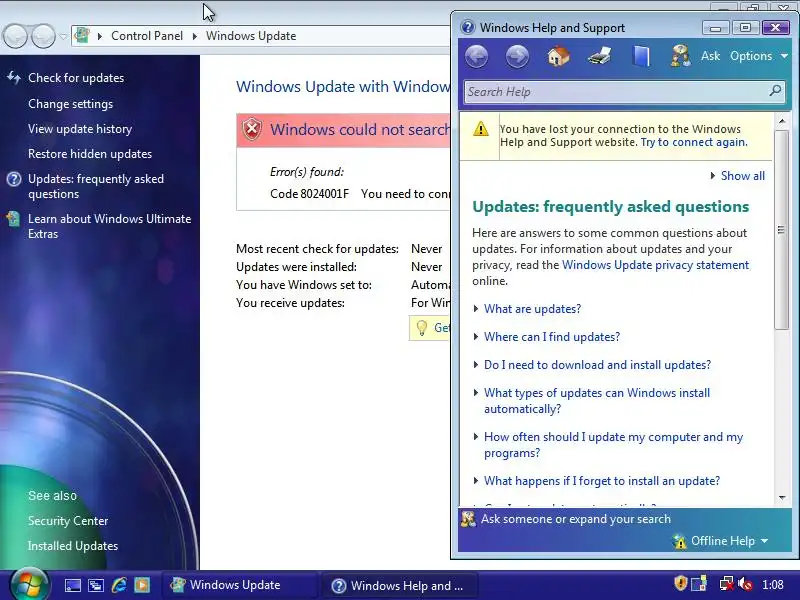Image resolution: width=800 pixels, height=600 pixels.
Task: Click Help window scrollbar down arrow
Action: tap(782, 497)
